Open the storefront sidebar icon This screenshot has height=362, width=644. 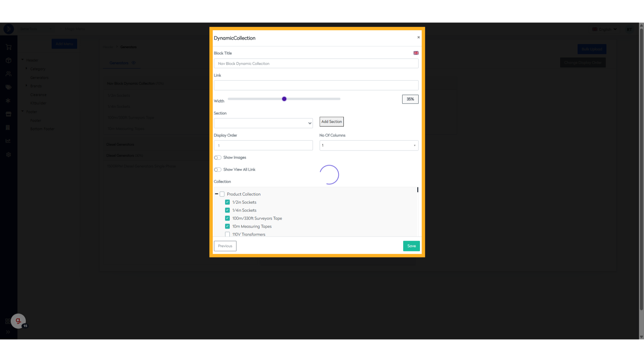9,114
